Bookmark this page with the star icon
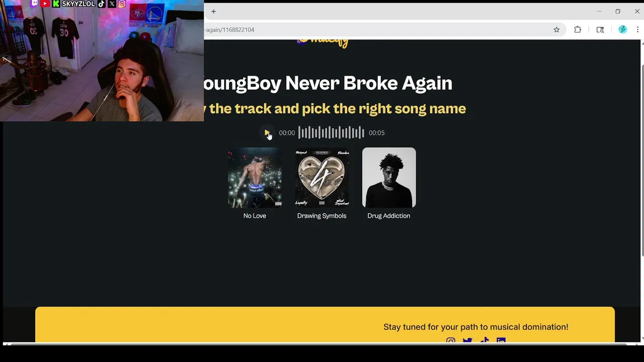This screenshot has height=362, width=644. pyautogui.click(x=556, y=30)
